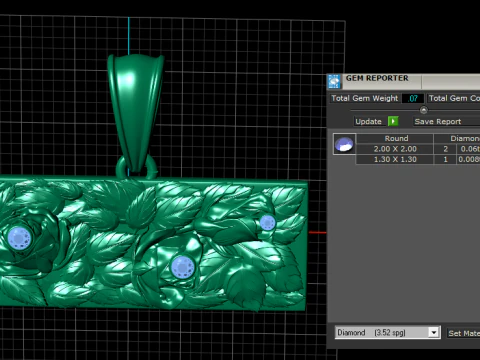
Task: Click the Total Gem Weight .07 field
Action: point(413,98)
